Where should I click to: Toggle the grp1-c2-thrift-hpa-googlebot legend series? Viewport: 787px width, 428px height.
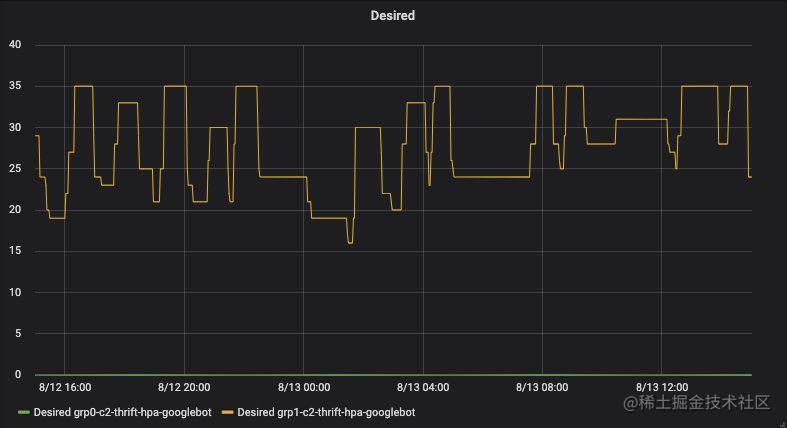(326, 412)
